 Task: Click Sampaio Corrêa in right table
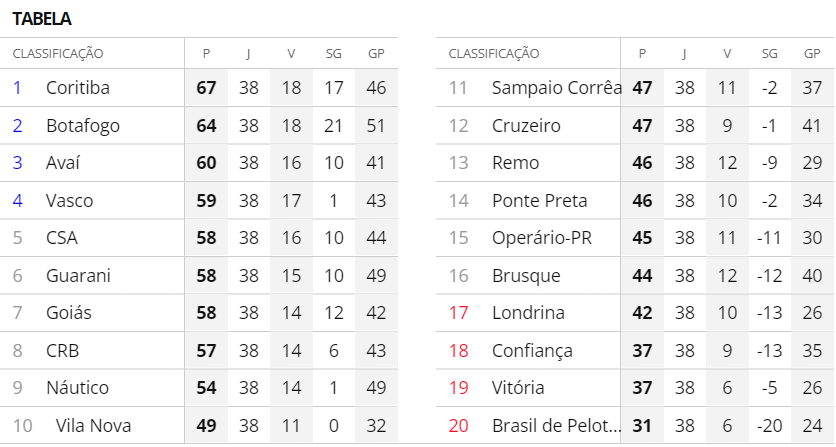(x=556, y=88)
